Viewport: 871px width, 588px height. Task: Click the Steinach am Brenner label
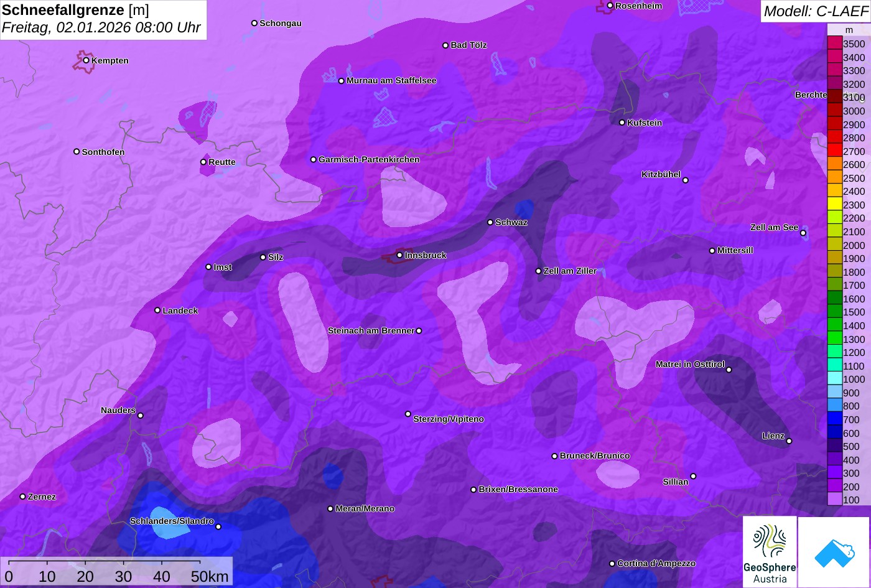[371, 330]
